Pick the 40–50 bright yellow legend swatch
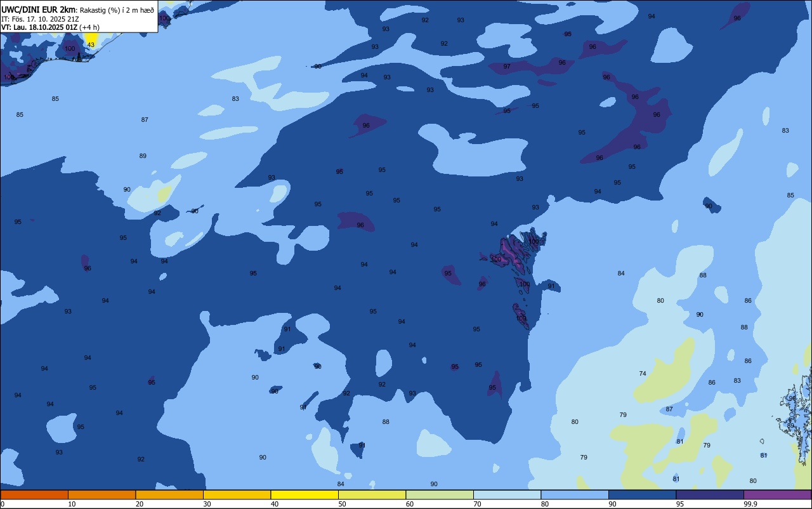 304,495
